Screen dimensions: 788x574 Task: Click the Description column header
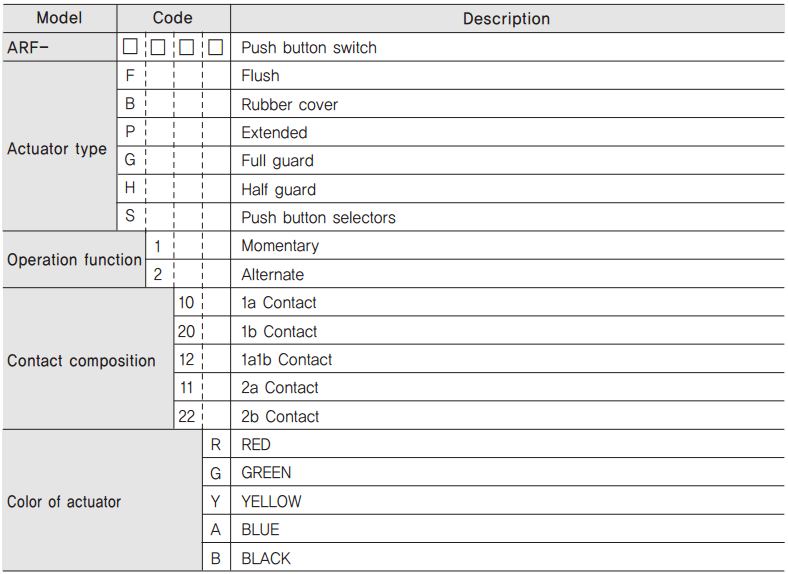click(507, 19)
